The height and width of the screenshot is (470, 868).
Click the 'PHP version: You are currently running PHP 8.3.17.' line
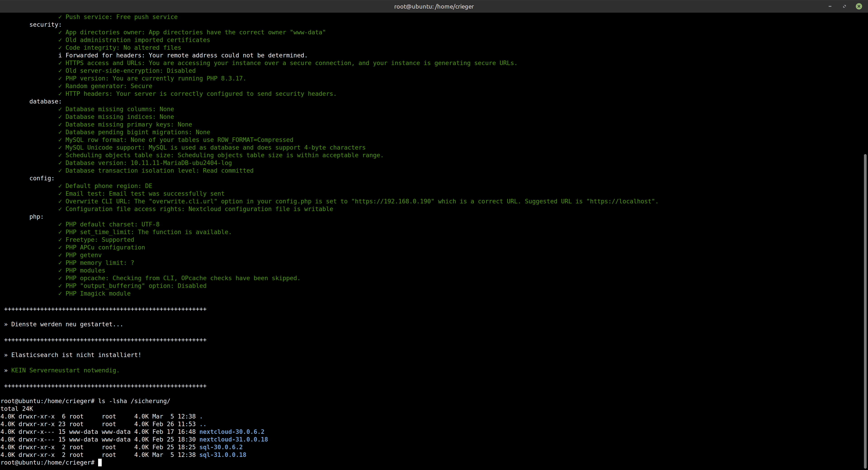[152, 78]
